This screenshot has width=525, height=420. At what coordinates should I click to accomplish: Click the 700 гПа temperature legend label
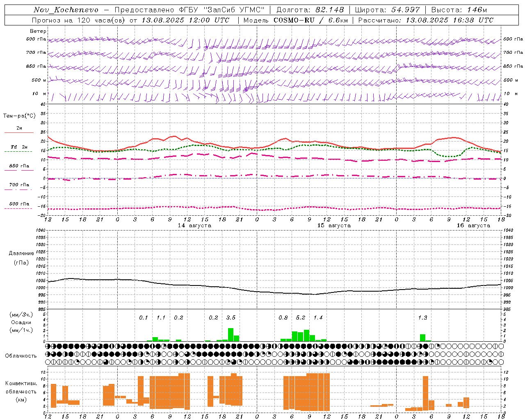click(19, 185)
